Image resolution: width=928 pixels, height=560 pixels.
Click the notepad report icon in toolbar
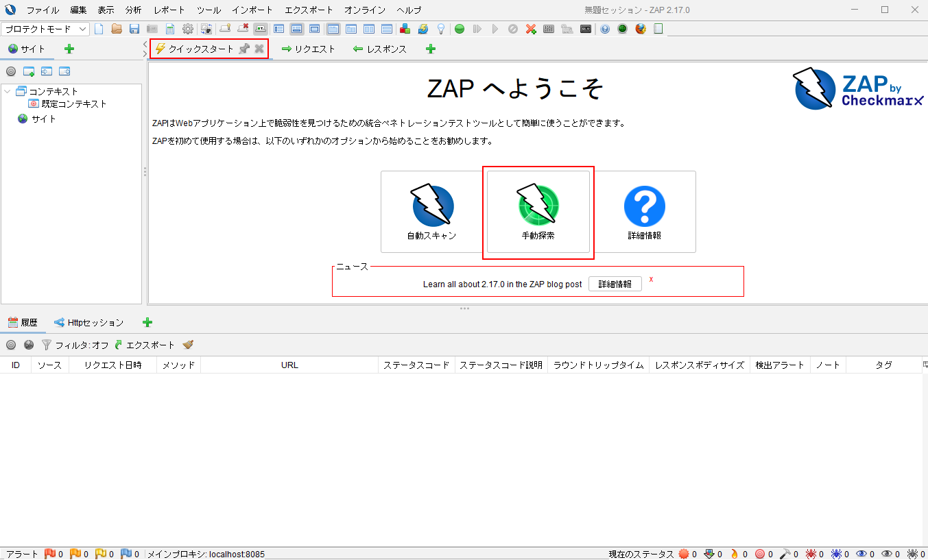[x=658, y=29]
